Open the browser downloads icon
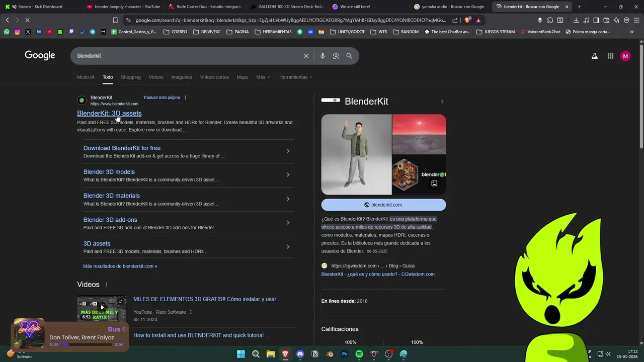 click(576, 20)
